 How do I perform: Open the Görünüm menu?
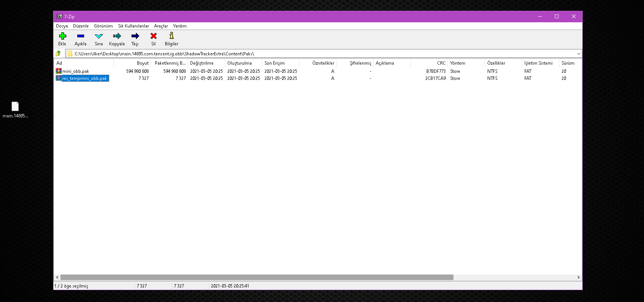pyautogui.click(x=103, y=26)
